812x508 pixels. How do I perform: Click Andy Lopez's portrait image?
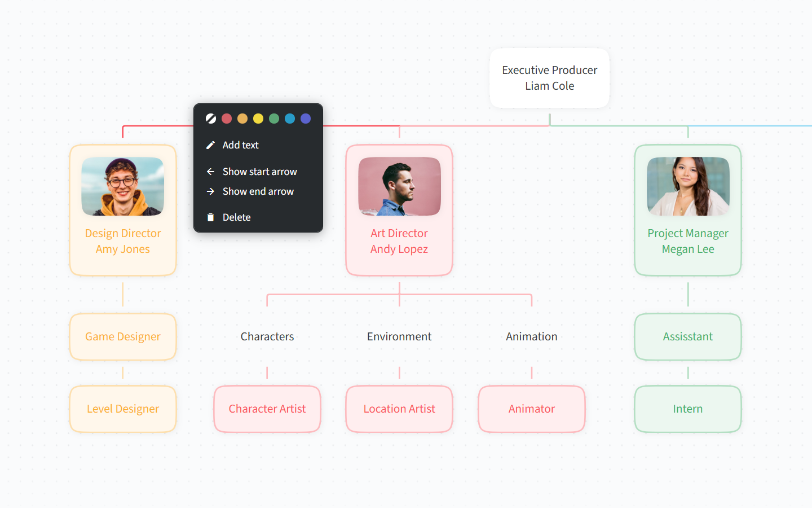[x=399, y=186]
